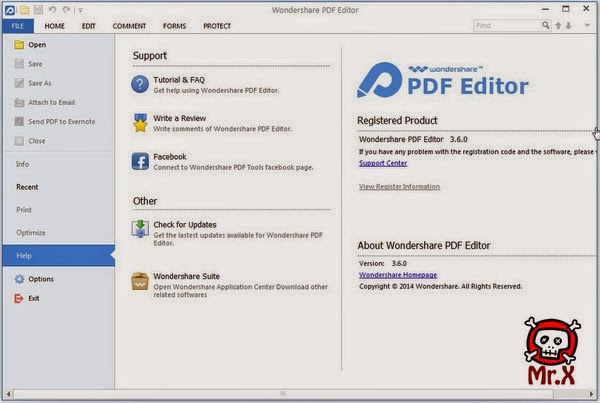Screen dimensions: 600x403
Task: Click Check for Updates text
Action: pos(185,225)
